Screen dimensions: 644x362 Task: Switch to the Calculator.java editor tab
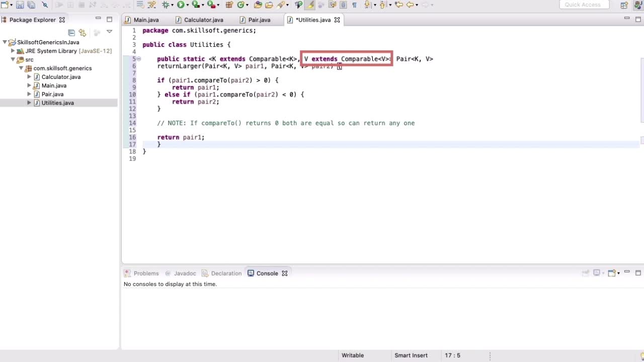pos(203,20)
